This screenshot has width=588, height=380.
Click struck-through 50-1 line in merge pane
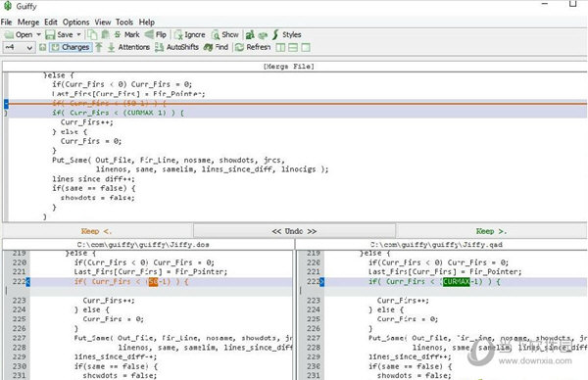[x=298, y=104]
